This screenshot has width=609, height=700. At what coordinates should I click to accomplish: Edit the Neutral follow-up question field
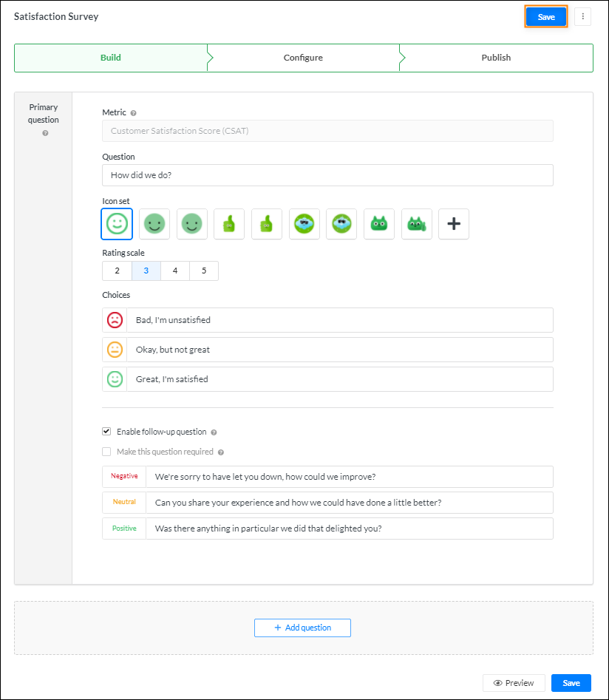coord(349,503)
